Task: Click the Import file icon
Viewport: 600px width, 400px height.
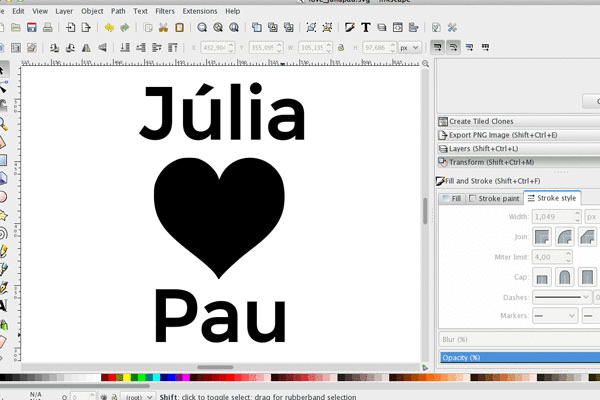Action: (x=71, y=28)
